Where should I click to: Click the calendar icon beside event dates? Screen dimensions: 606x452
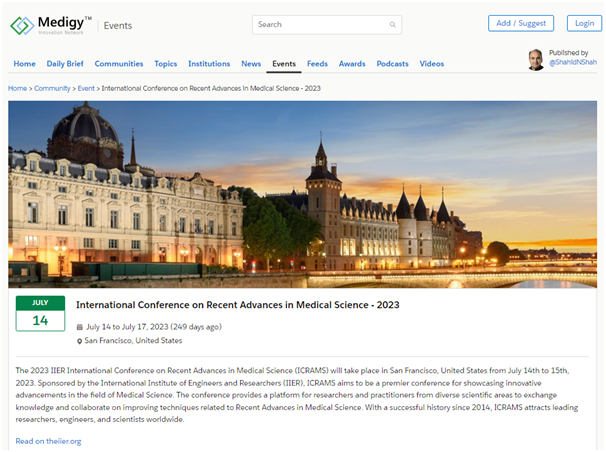pos(80,327)
